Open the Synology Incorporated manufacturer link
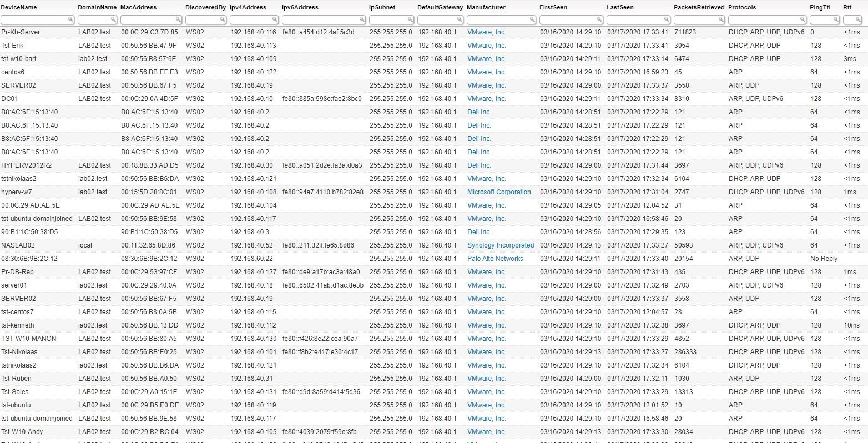 pyautogui.click(x=500, y=245)
